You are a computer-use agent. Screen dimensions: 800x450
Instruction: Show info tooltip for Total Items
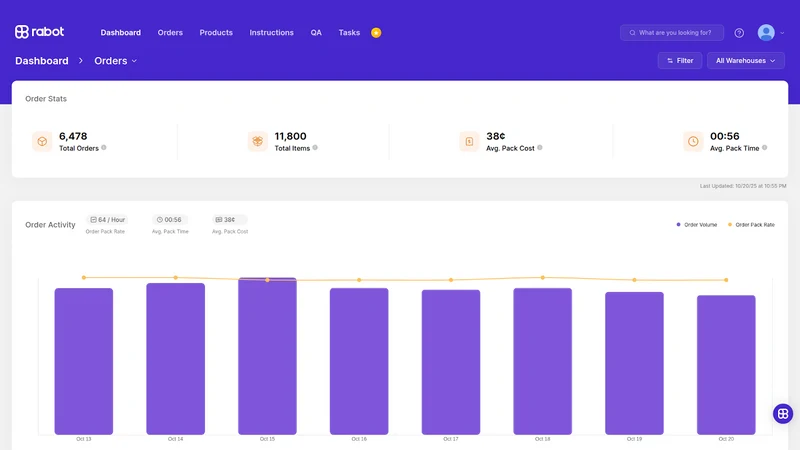[x=315, y=147]
